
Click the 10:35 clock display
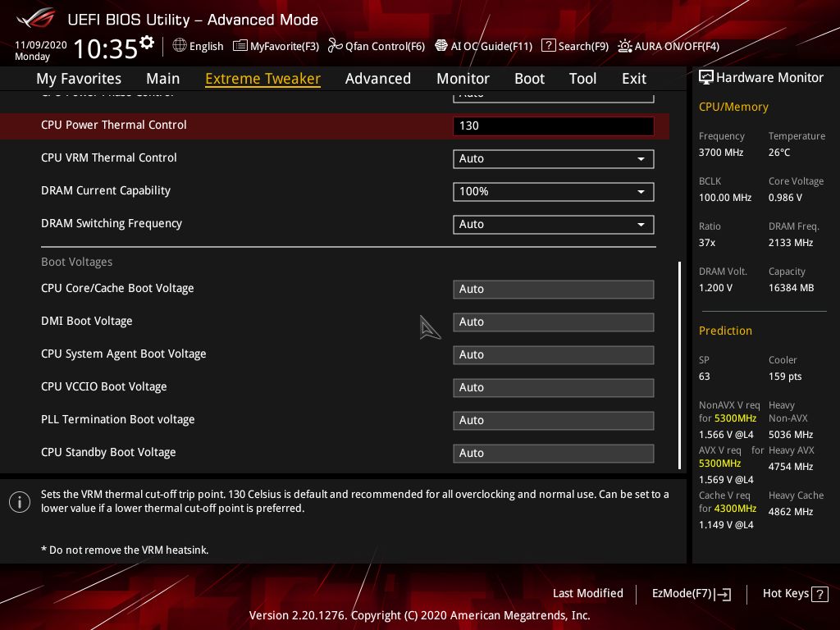106,49
